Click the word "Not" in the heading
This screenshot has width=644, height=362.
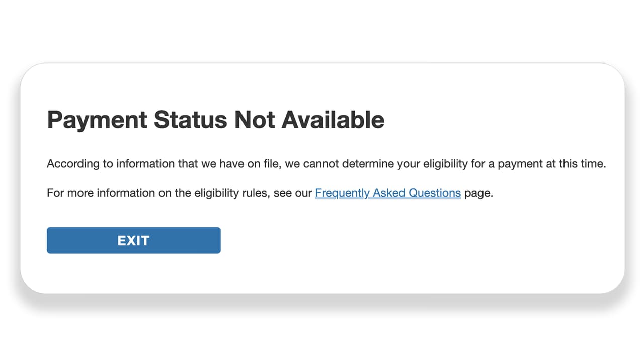coord(254,120)
